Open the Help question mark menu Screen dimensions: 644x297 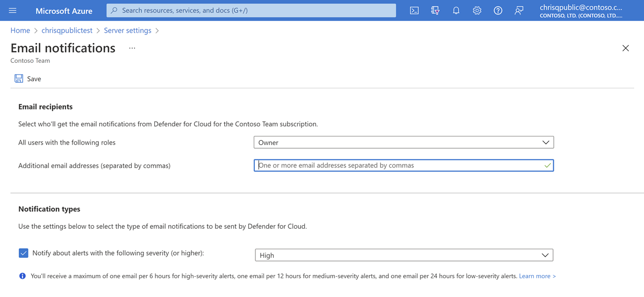click(x=498, y=10)
